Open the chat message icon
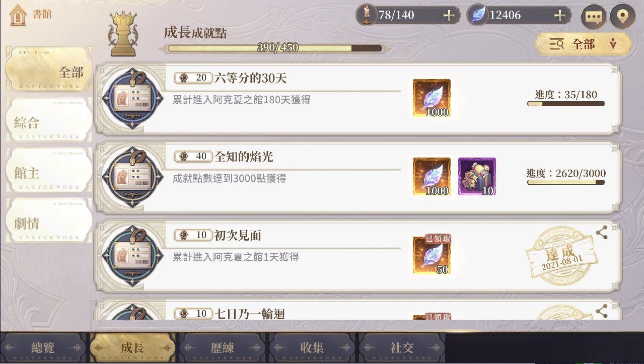 point(594,17)
